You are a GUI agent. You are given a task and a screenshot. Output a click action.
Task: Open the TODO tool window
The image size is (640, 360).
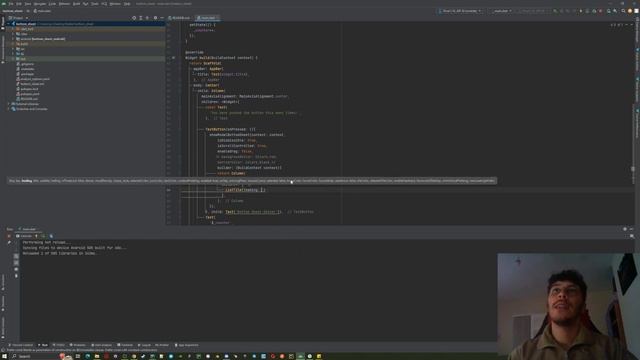[59, 345]
